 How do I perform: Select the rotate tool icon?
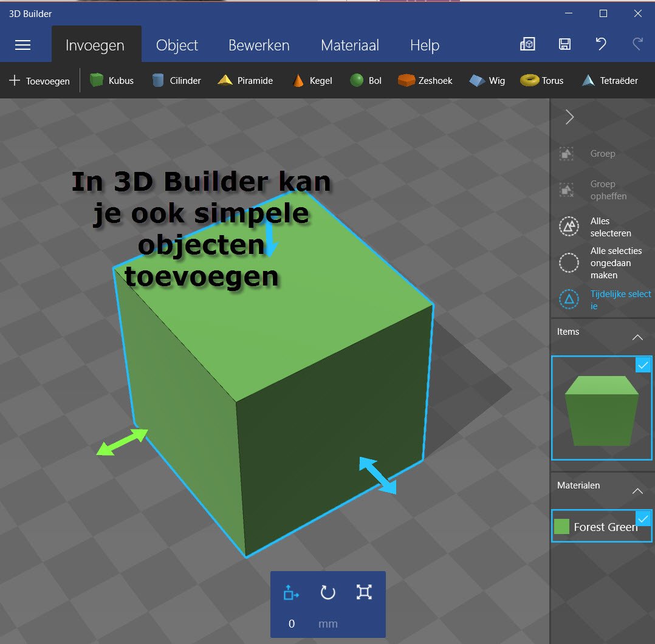coord(327,592)
